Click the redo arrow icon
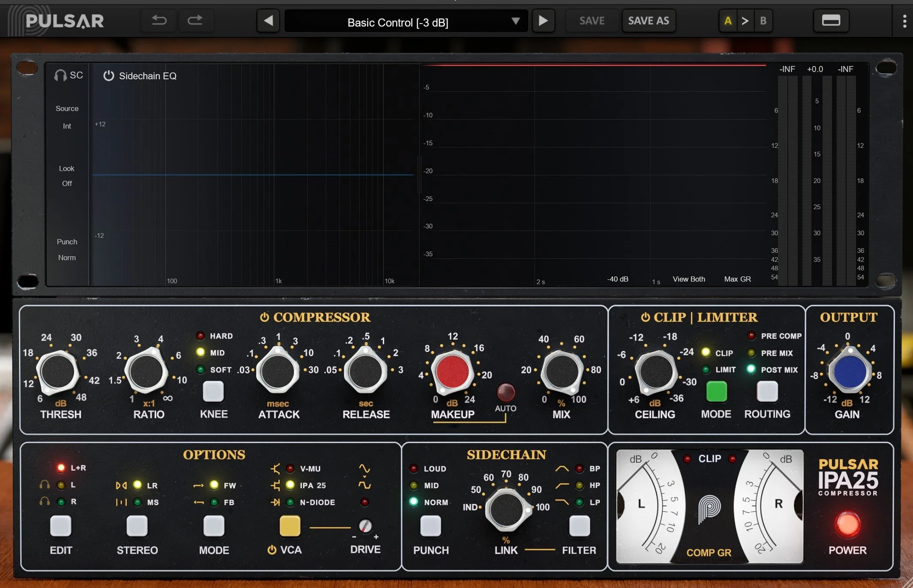913x588 pixels. click(x=195, y=20)
